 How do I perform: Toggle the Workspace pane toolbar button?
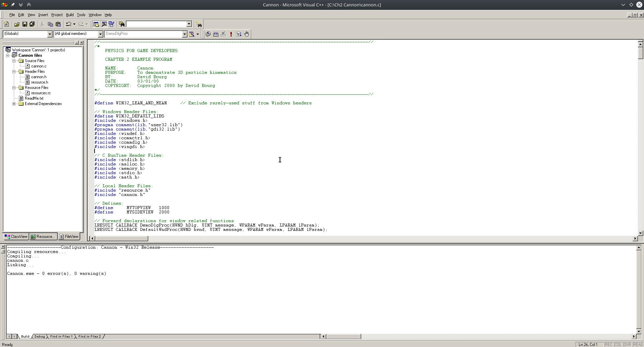point(96,24)
